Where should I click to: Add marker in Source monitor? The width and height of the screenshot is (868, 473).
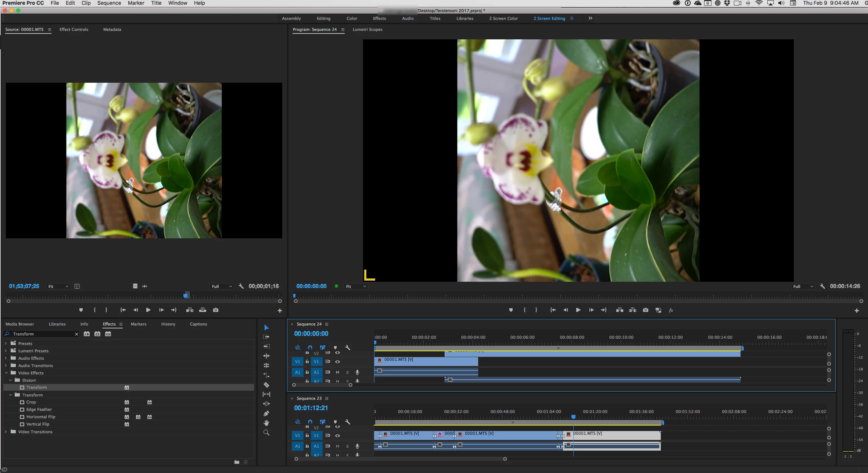click(81, 310)
